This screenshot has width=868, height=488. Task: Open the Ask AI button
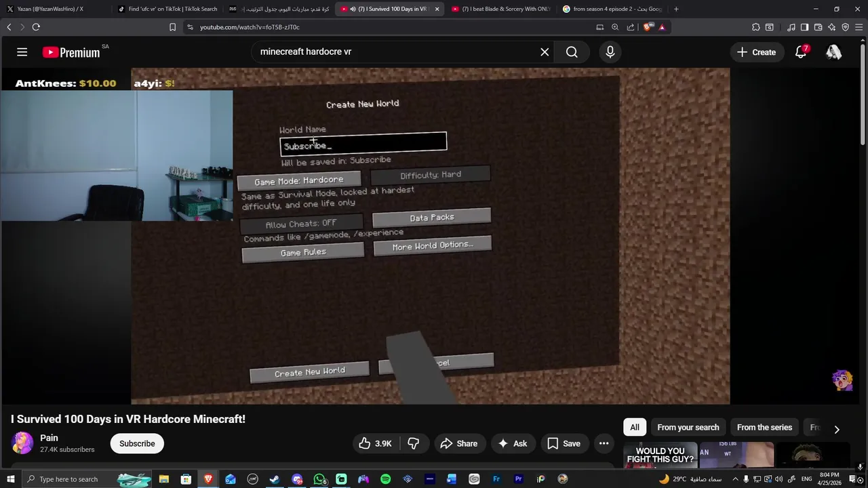512,443
